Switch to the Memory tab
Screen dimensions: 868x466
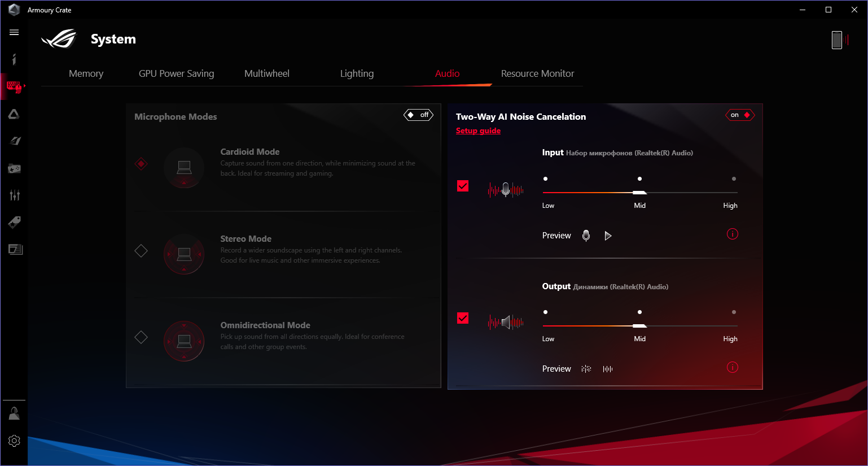tap(86, 73)
